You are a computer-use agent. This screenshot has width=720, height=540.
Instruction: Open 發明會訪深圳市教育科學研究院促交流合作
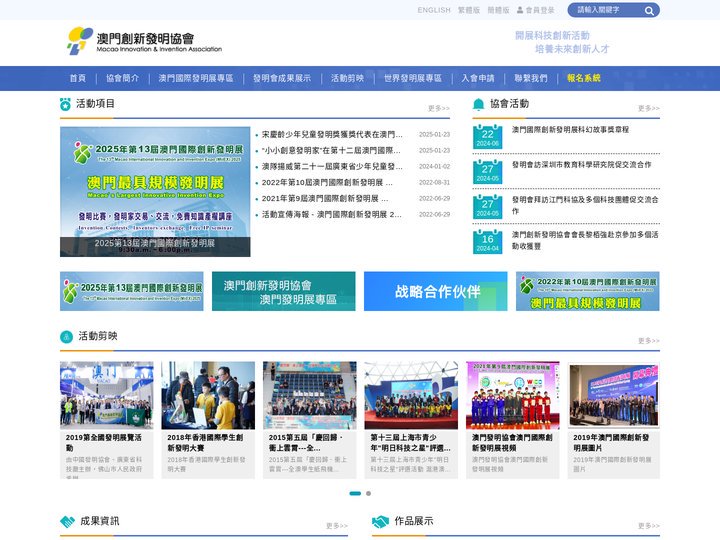pyautogui.click(x=581, y=165)
